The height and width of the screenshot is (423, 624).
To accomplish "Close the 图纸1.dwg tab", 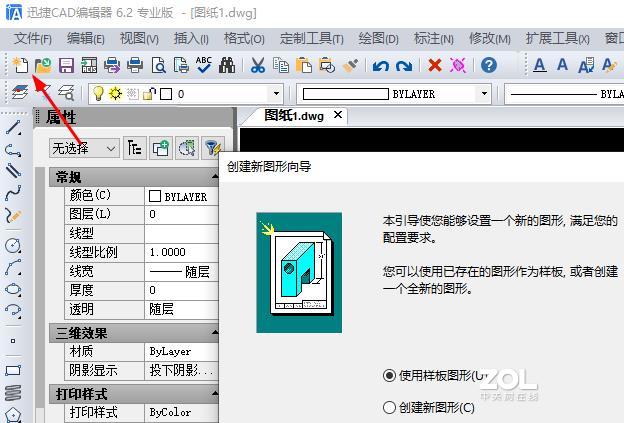I will [x=338, y=115].
